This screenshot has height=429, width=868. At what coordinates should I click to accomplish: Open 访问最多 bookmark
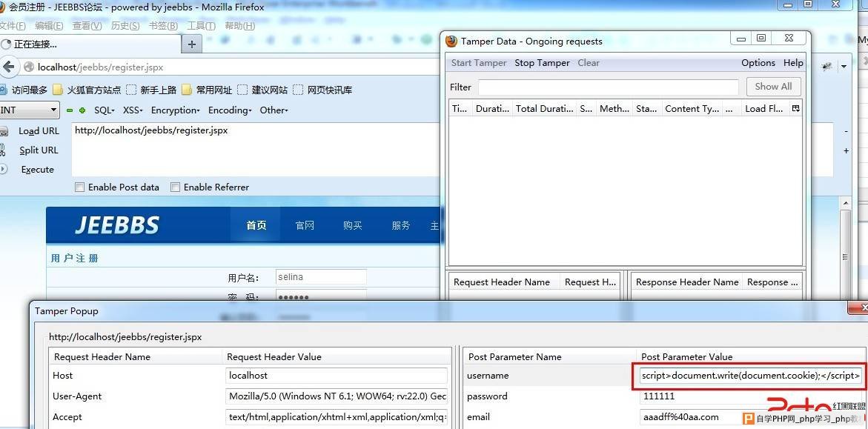(x=24, y=90)
